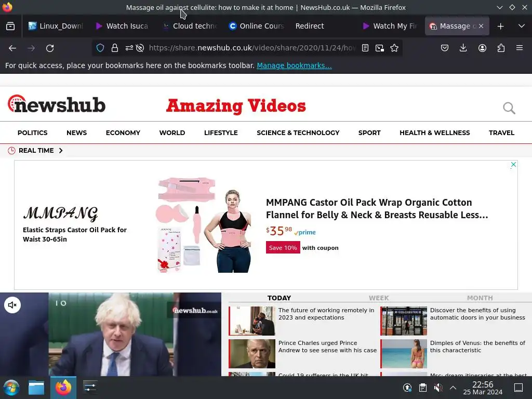The image size is (532, 399).
Task: Open Prince Charles urged Prince Andrew article
Action: (327, 347)
